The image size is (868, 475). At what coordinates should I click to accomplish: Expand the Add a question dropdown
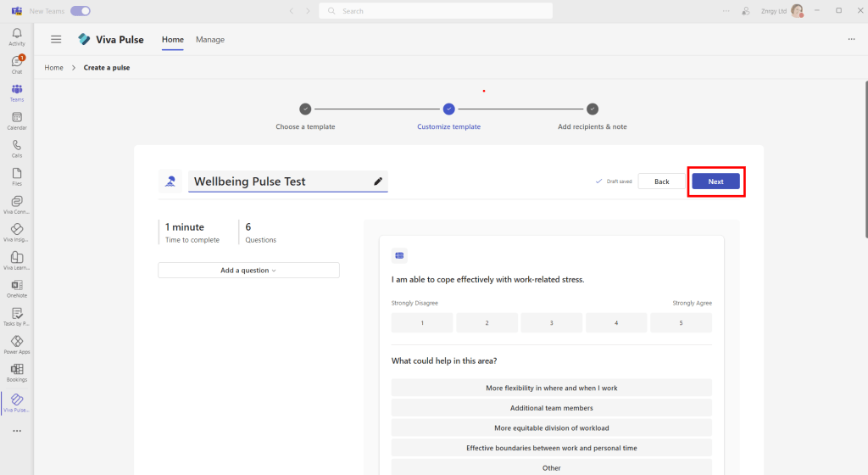pos(248,271)
